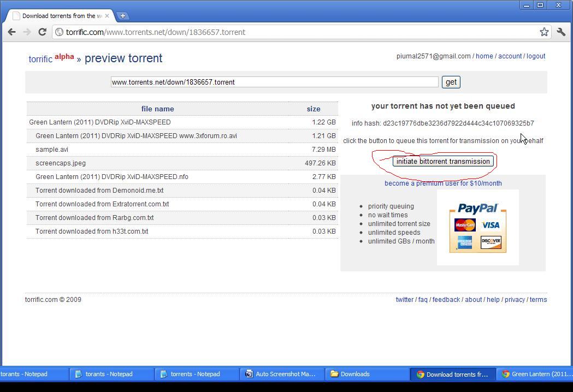Select the sample.avi file row
The height and width of the screenshot is (392, 573).
(x=182, y=150)
